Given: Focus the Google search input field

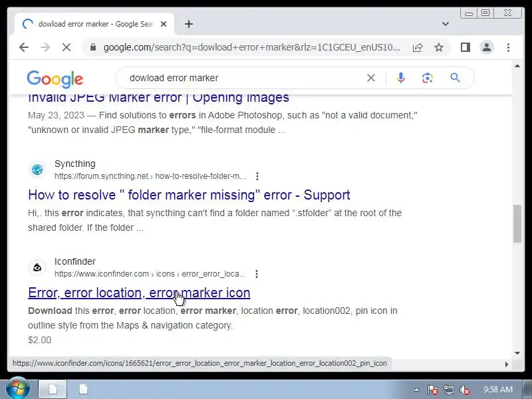Looking at the screenshot, I should click(244, 78).
